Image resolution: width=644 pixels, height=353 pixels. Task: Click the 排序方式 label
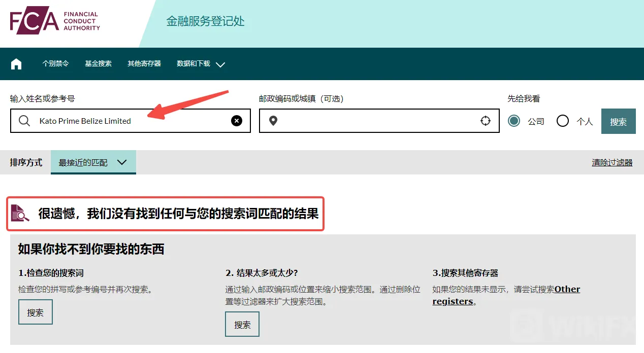(26, 163)
